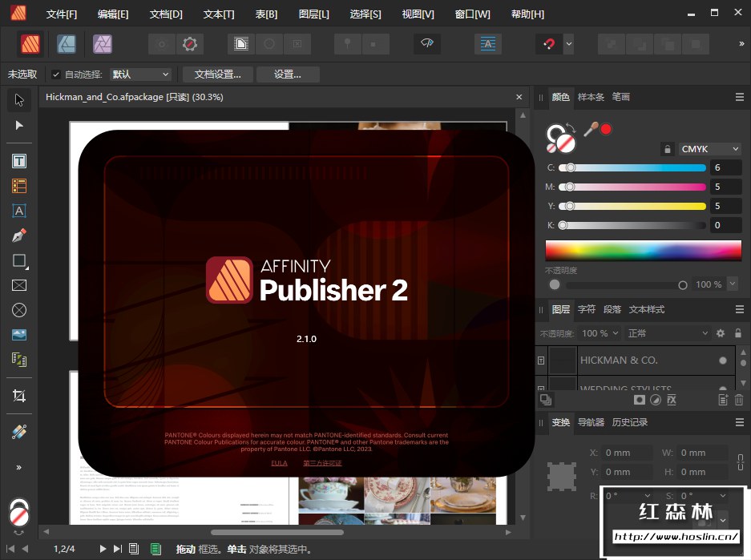Open layer cog settings
Image resolution: width=751 pixels, height=560 pixels.
tap(721, 333)
